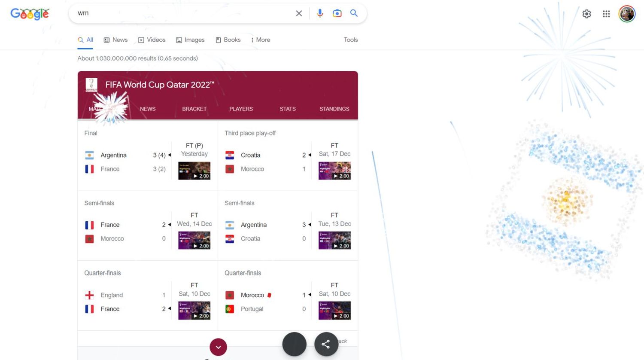This screenshot has width=644, height=360.
Task: Switch to the STANDINGS tab
Action: pyautogui.click(x=334, y=109)
